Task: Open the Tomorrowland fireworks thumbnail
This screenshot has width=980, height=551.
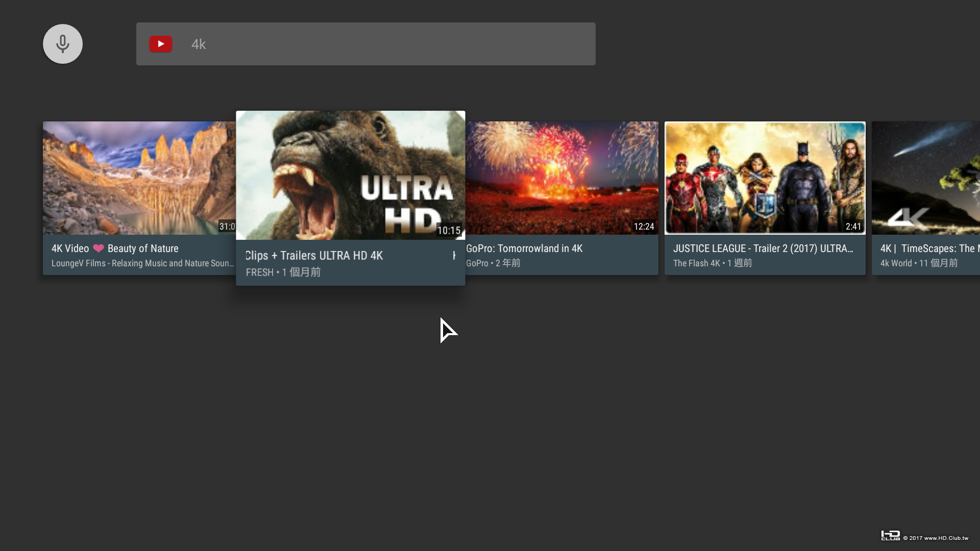Action: coord(561,178)
